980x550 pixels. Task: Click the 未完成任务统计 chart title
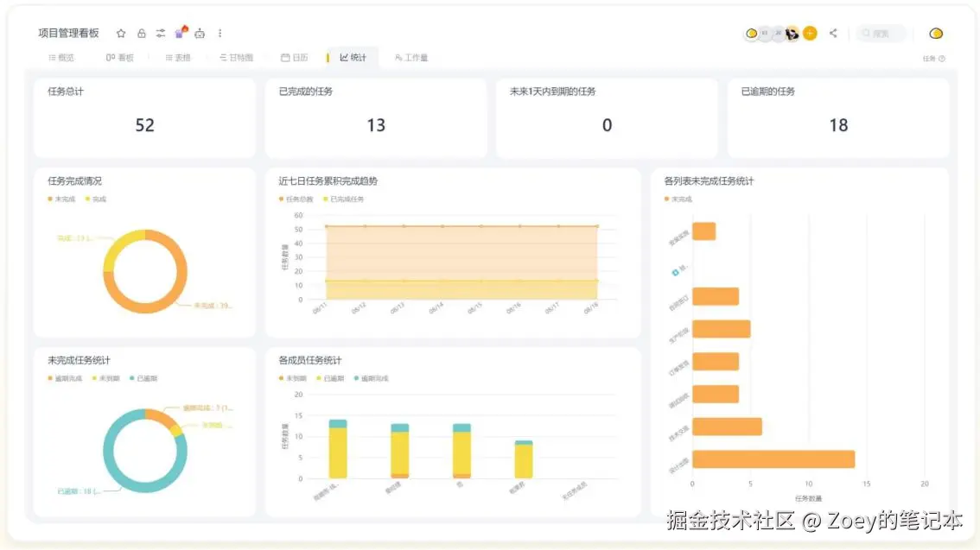click(79, 360)
